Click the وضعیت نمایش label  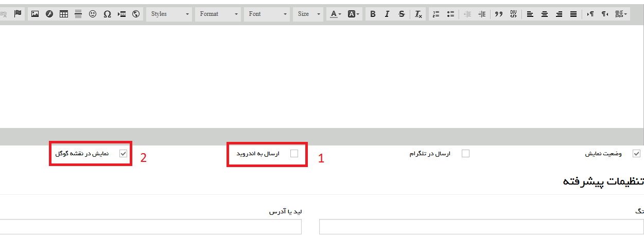603,154
